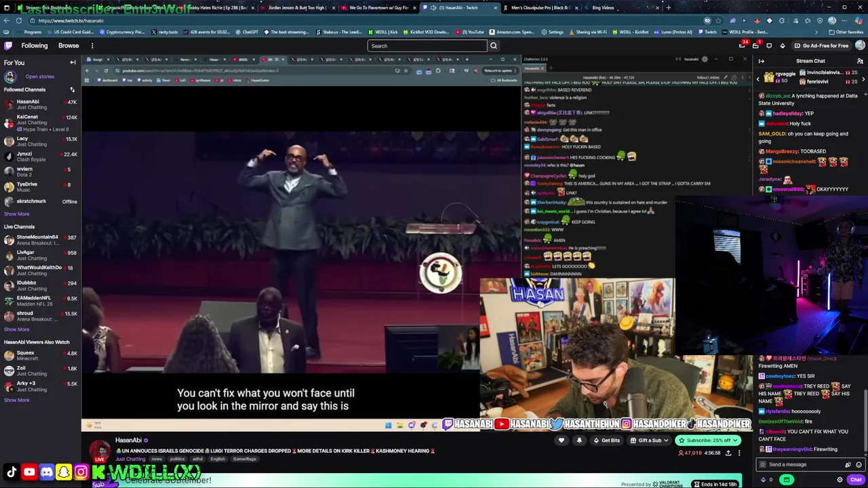The height and width of the screenshot is (488, 868).
Task: Open the notifications icon showing badge 1
Action: pos(755,45)
